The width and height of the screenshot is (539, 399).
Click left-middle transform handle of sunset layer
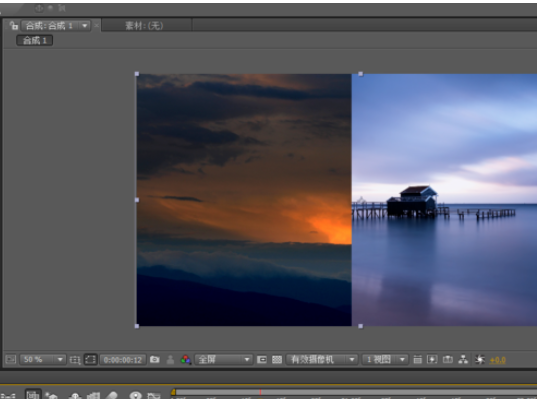137,200
